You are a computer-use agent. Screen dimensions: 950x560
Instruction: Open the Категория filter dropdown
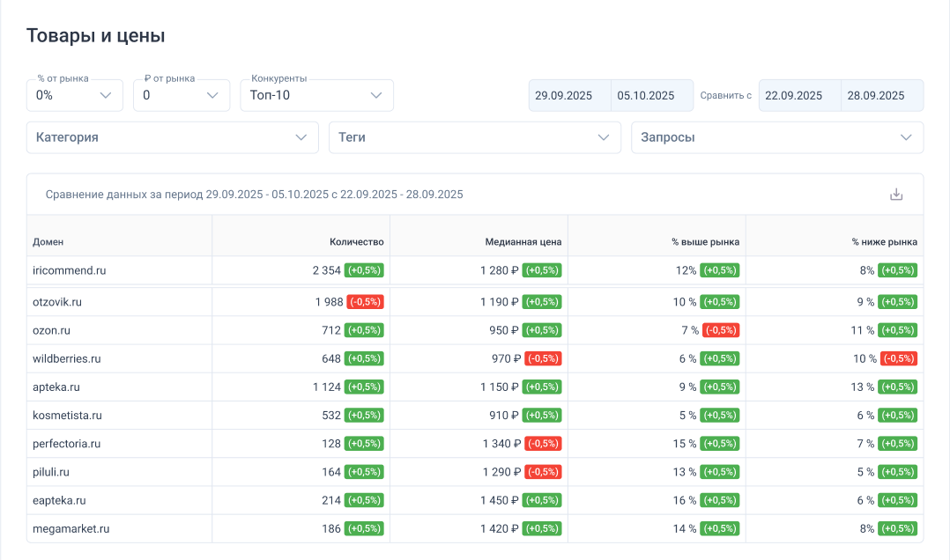click(172, 137)
